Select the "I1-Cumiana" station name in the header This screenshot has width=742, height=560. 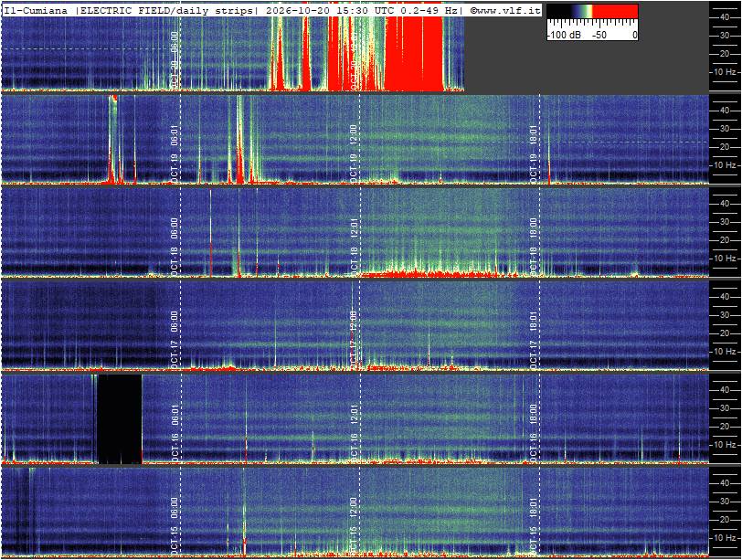[x=36, y=11]
